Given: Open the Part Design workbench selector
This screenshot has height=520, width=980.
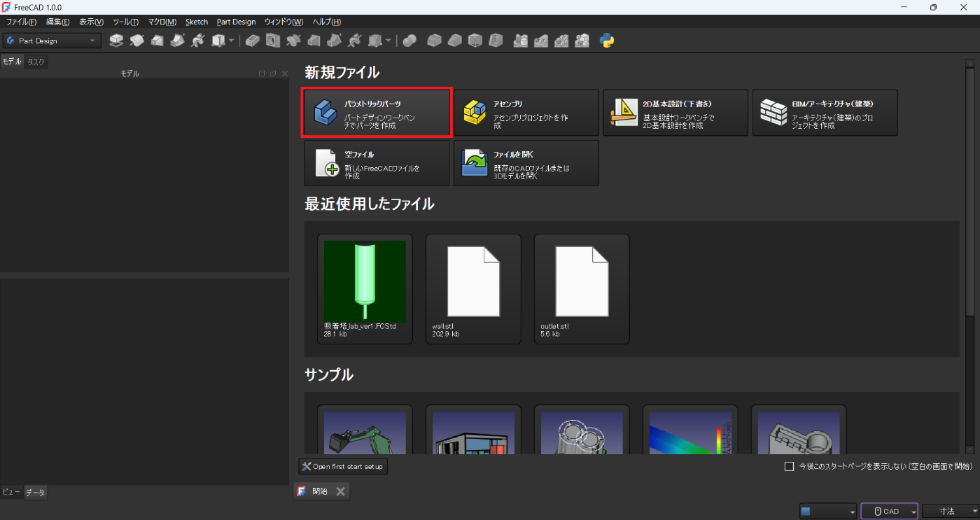Looking at the screenshot, I should 52,41.
